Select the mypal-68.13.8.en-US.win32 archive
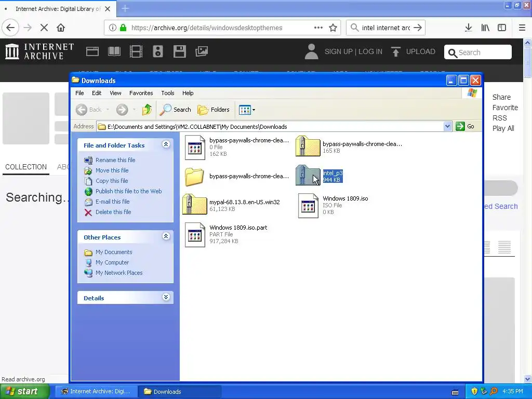The width and height of the screenshot is (532, 399). [231, 205]
